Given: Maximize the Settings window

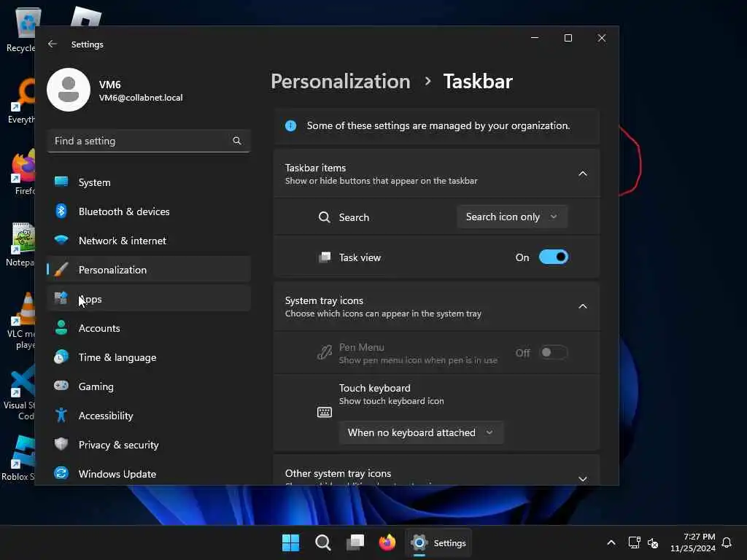Looking at the screenshot, I should [x=568, y=38].
